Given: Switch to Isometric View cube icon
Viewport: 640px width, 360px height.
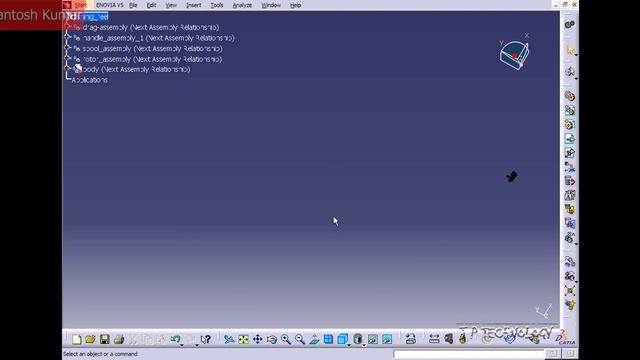Looking at the screenshot, I should click(x=342, y=339).
